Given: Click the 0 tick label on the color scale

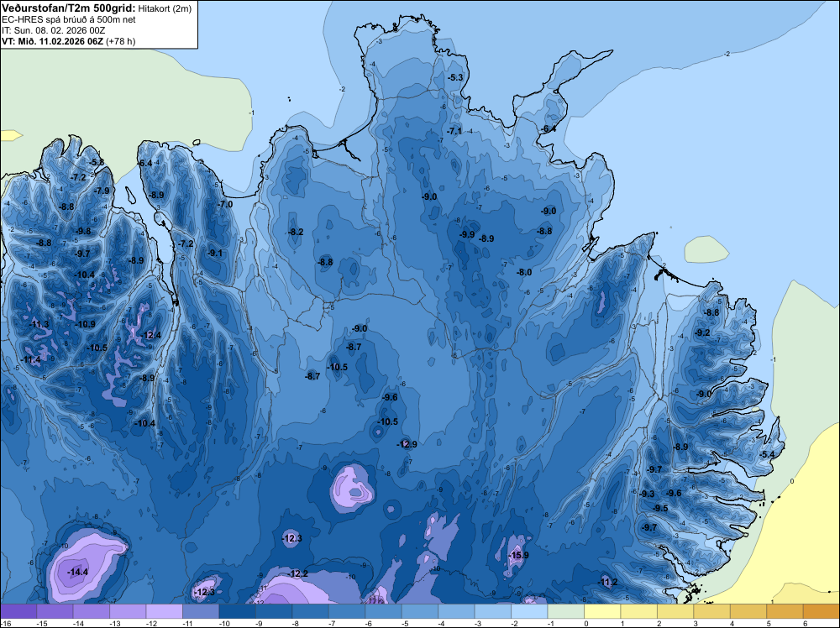Looking at the screenshot, I should point(586,623).
